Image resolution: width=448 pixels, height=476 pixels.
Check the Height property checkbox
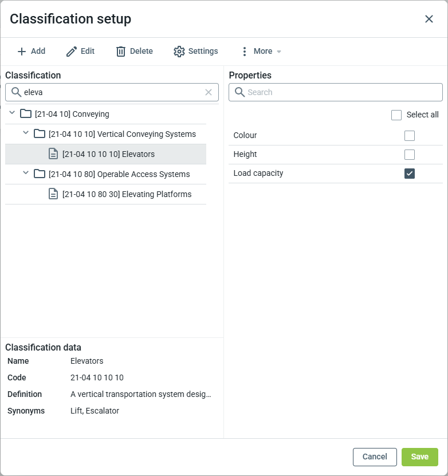click(x=410, y=155)
